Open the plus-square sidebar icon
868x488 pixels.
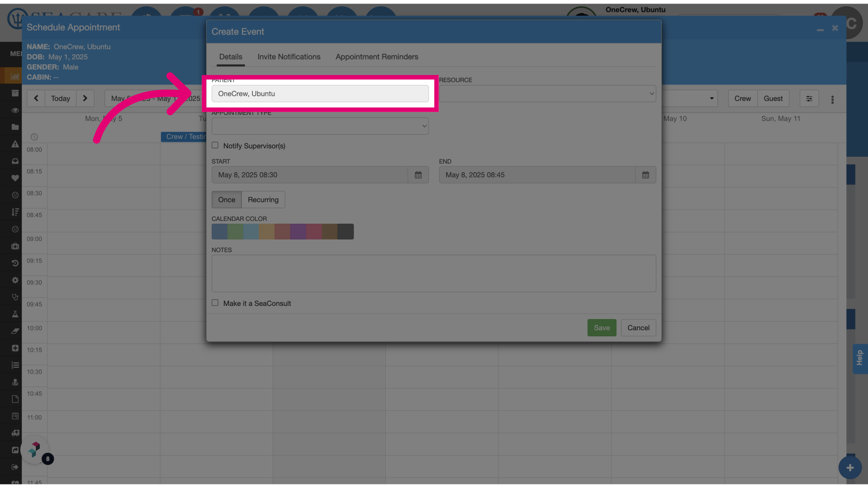point(15,348)
